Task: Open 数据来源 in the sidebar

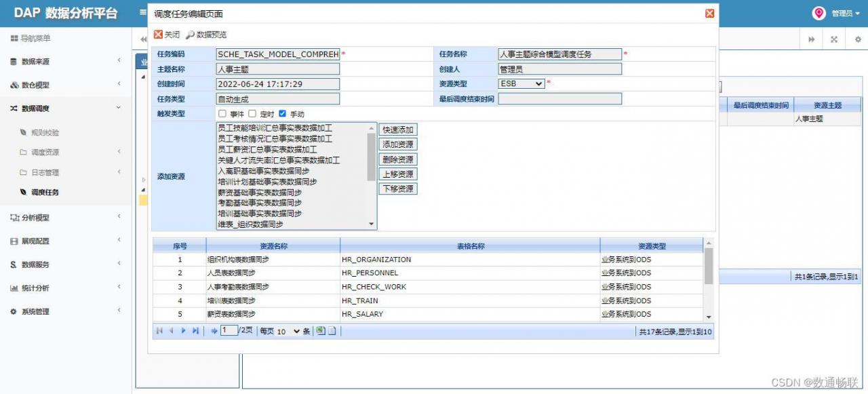Action: pos(66,62)
